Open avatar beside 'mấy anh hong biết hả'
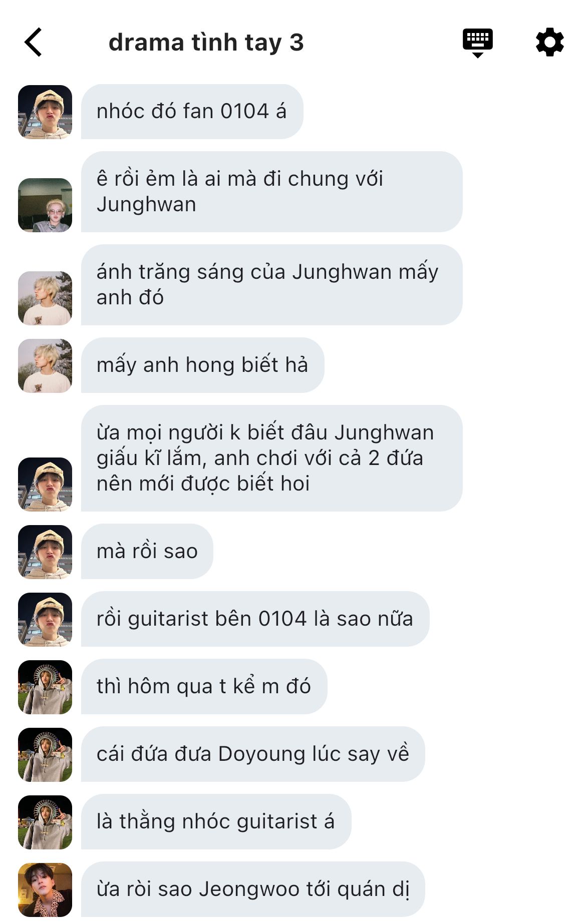This screenshot has height=924, width=586. click(x=45, y=366)
